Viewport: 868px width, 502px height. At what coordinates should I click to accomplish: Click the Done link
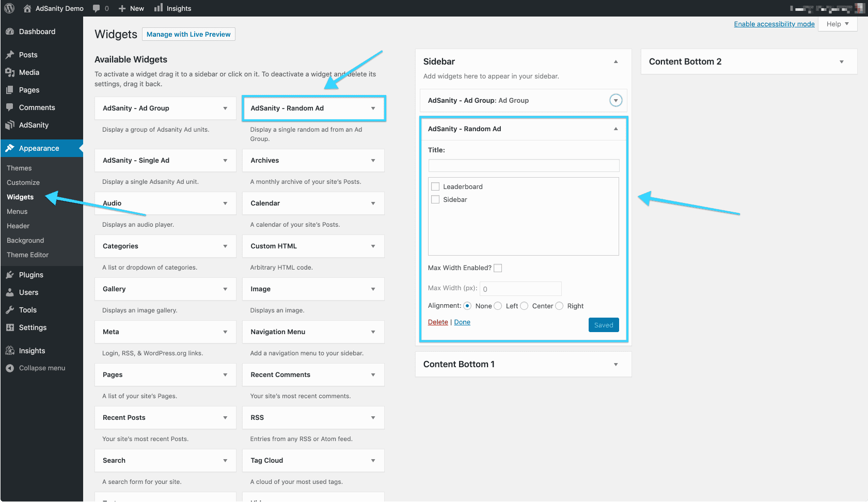[x=462, y=322]
